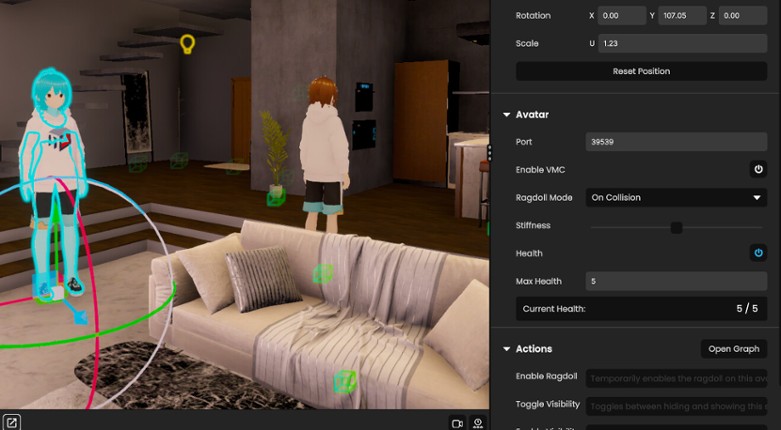
Task: Click the Reset Position button
Action: 641,71
